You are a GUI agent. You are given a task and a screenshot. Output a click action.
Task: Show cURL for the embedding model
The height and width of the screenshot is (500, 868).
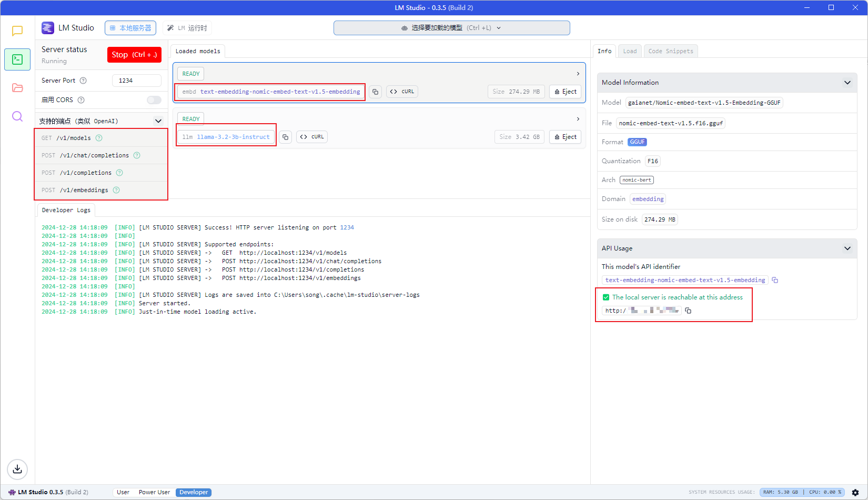[x=402, y=92]
